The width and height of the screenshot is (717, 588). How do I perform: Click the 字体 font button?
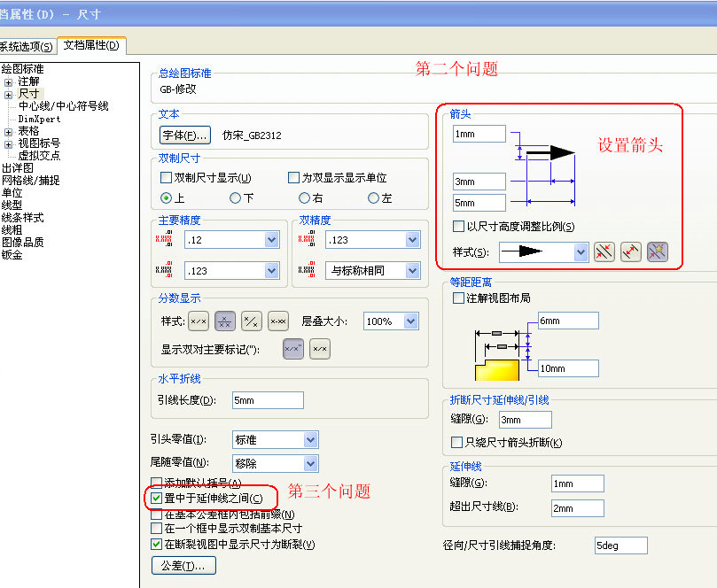(x=184, y=135)
